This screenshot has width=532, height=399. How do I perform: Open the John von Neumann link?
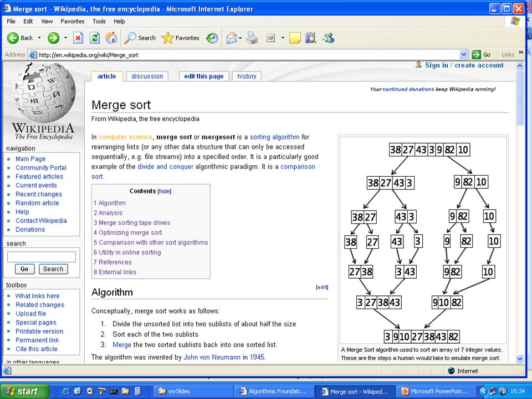click(212, 357)
